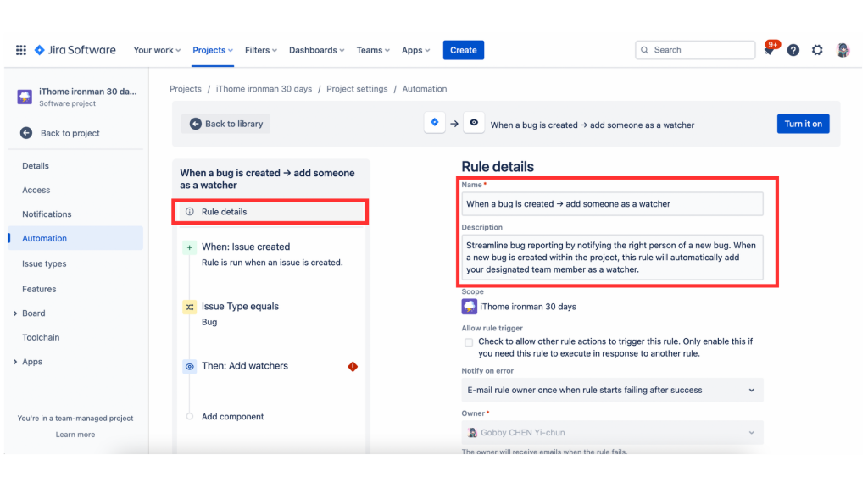Open the Teams dropdown menu
Screen dimensions: 868x488
pyautogui.click(x=373, y=50)
